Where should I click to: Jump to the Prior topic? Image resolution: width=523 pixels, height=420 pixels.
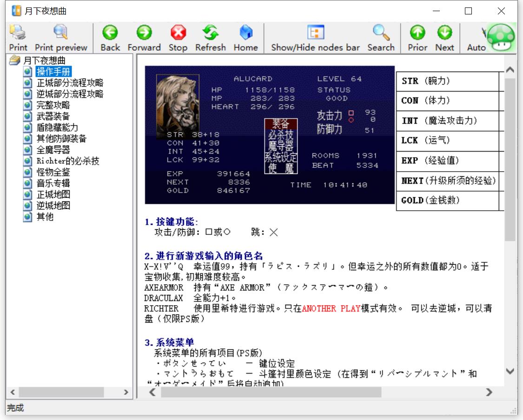tap(417, 38)
